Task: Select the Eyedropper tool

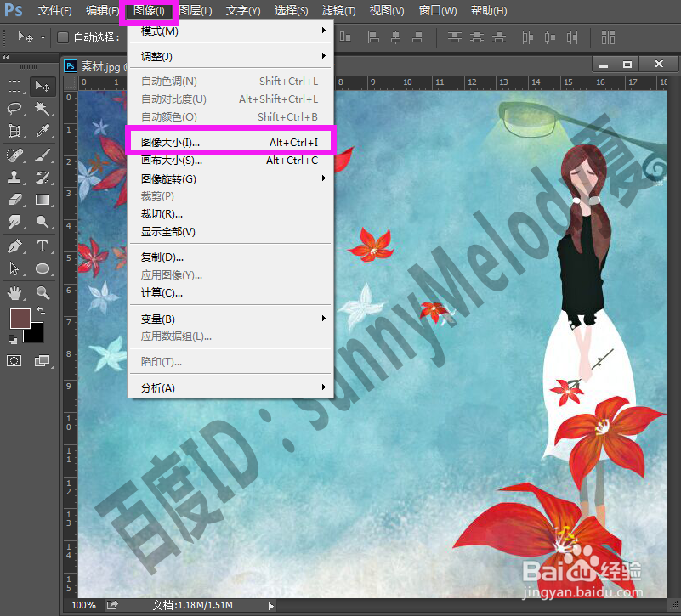Action: (43, 131)
